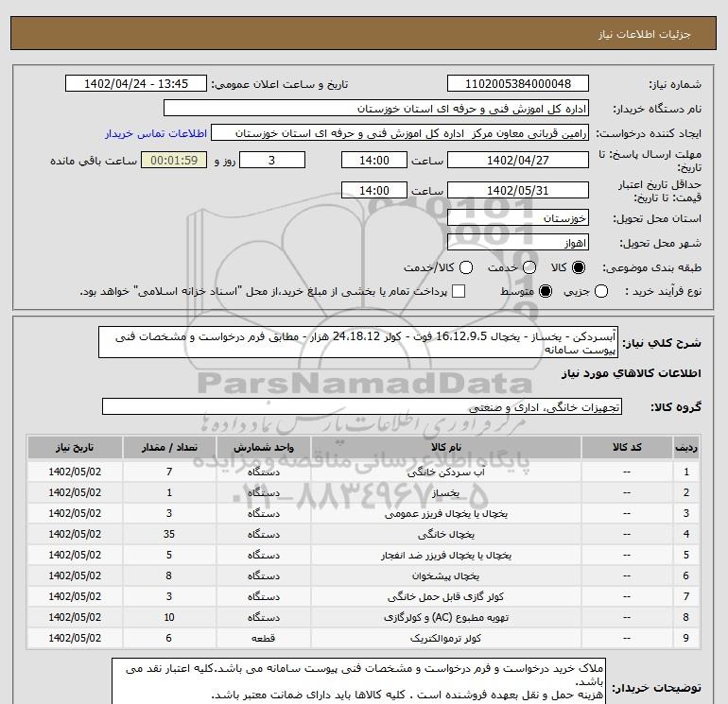Click the row یخچال یا یخچال فریزر ضد انفجار

pos(364,555)
